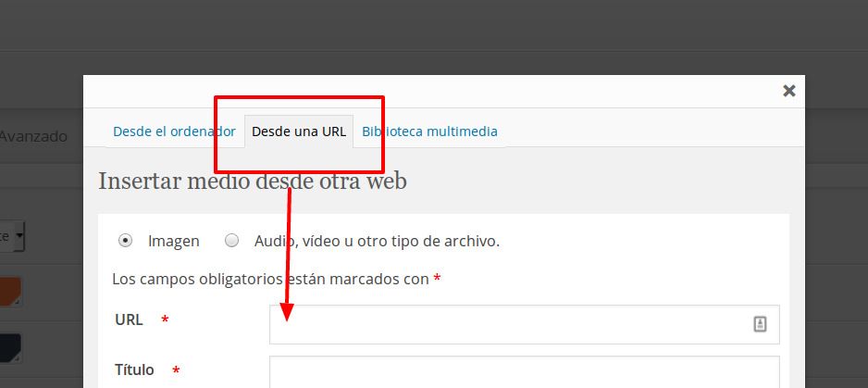The image size is (868, 388).
Task: Click the Los campos obligatorios notice text
Action: point(277,279)
